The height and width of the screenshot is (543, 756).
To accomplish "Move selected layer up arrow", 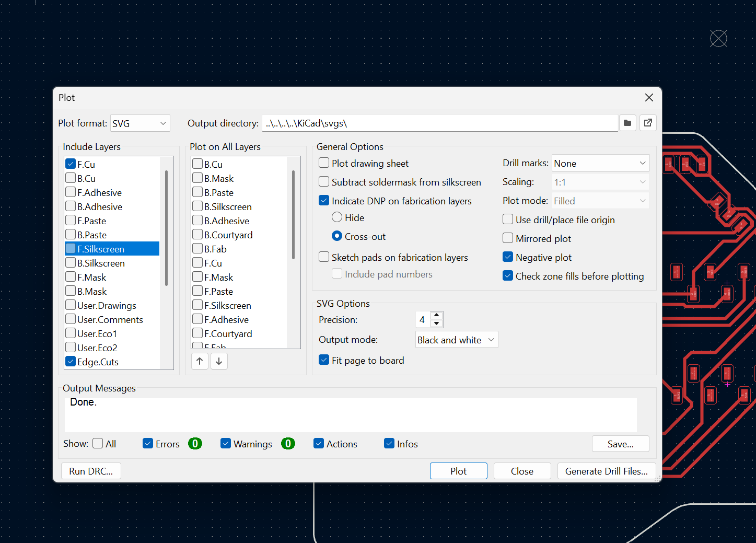I will click(x=200, y=361).
